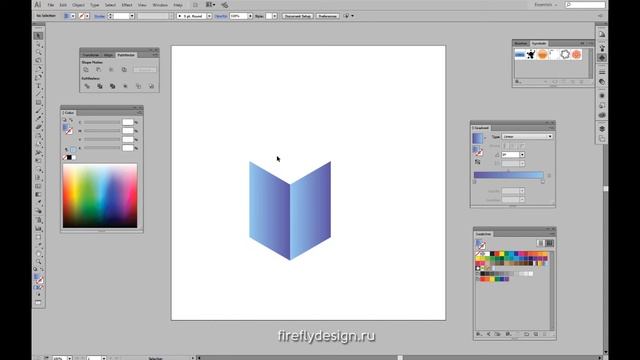The image size is (640, 360).
Task: Select the Hand tool
Action: pos(38,253)
